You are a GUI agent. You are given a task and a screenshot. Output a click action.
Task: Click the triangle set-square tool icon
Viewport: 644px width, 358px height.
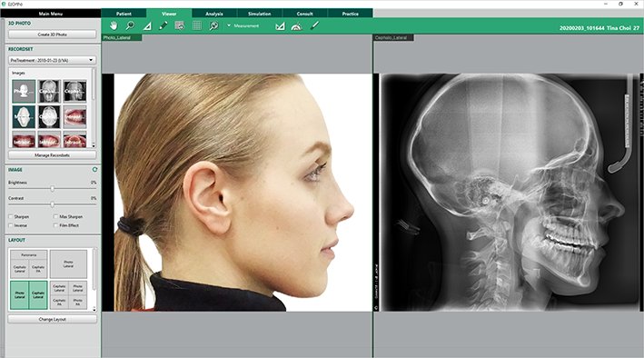point(147,25)
